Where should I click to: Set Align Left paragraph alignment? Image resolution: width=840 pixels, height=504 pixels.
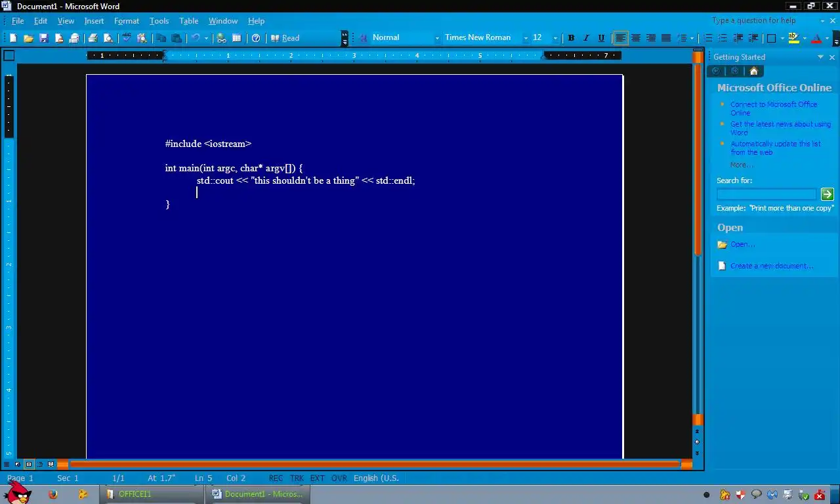tap(620, 38)
